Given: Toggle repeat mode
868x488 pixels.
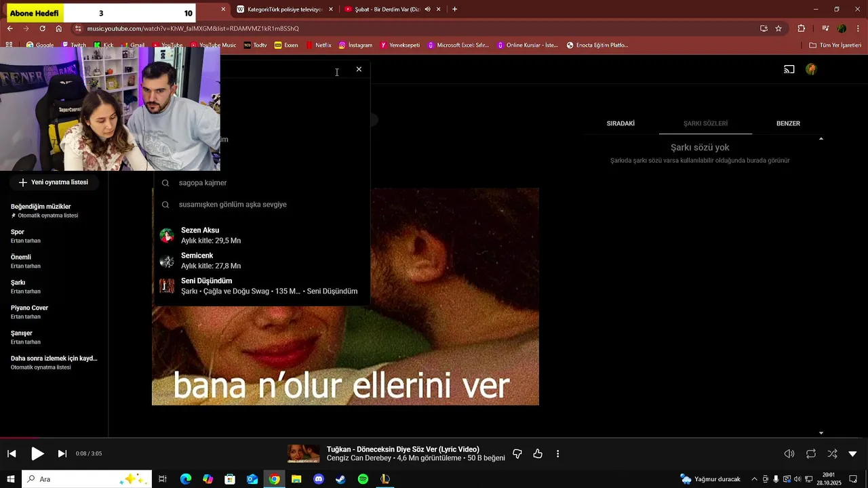Looking at the screenshot, I should click(811, 453).
